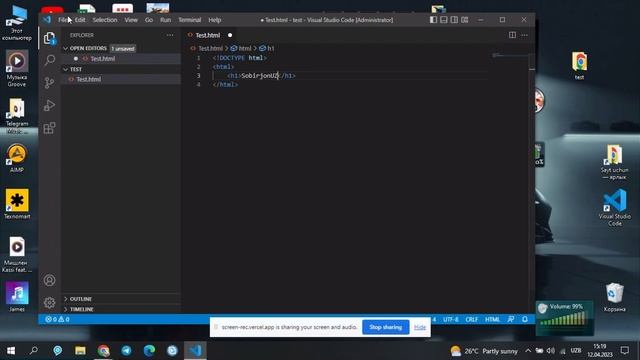Open Texnomart desktop shortcut
640x360 pixels.
[17, 204]
